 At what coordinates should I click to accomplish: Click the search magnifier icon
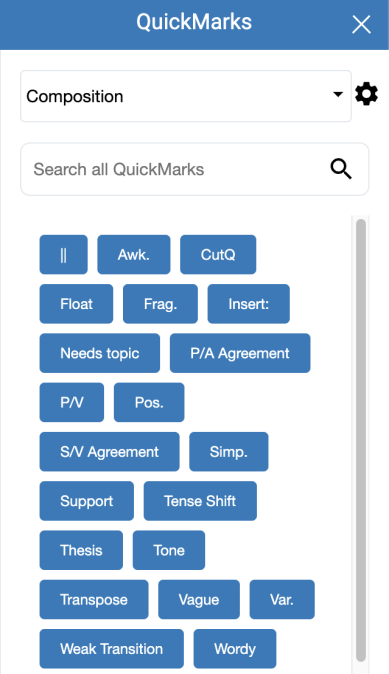point(341,169)
